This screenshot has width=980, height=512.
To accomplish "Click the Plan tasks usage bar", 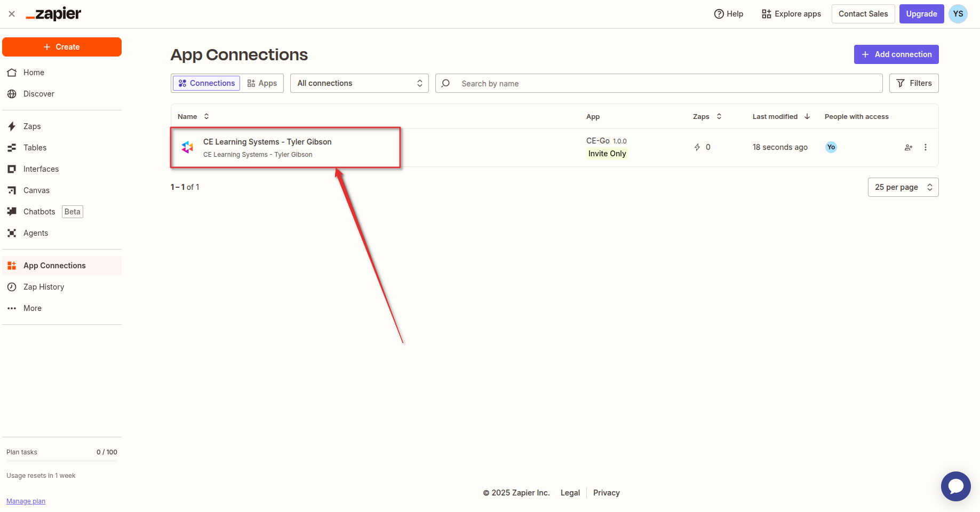I will (x=62, y=460).
